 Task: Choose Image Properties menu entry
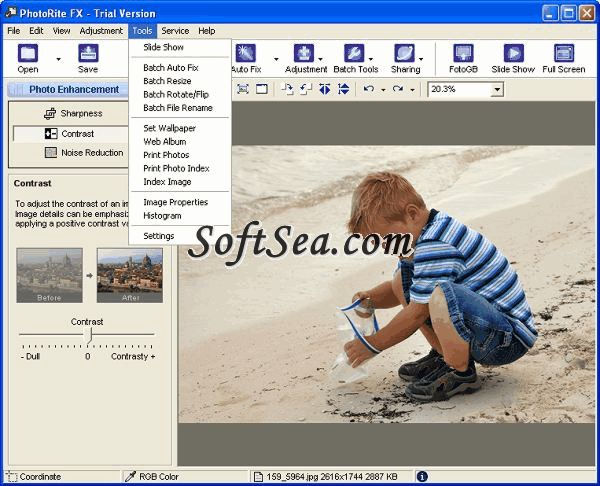click(x=180, y=202)
